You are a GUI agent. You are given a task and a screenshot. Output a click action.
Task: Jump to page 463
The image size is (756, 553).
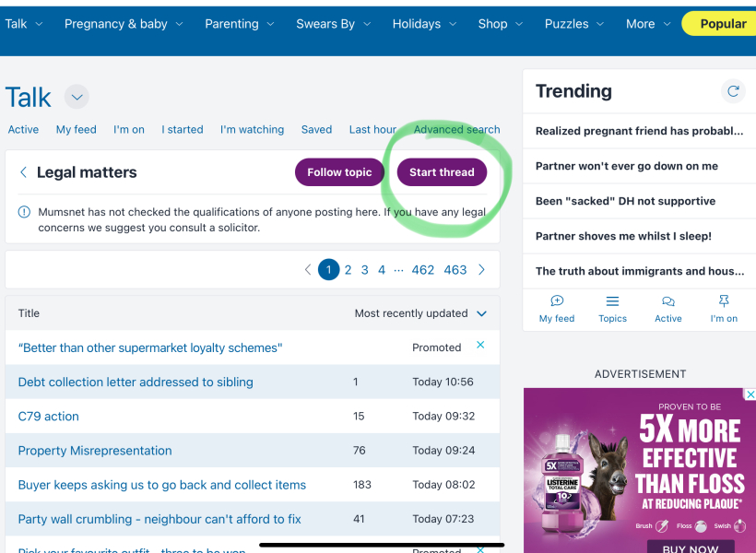click(x=455, y=270)
